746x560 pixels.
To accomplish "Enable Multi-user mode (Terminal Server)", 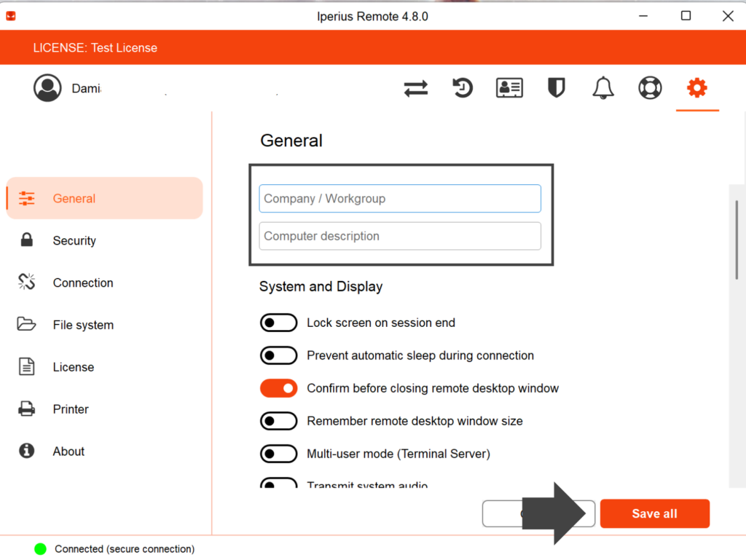I will click(x=278, y=454).
